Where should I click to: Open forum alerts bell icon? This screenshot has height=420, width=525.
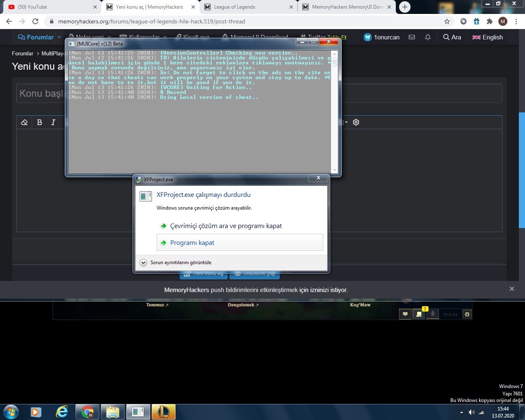coord(428,37)
